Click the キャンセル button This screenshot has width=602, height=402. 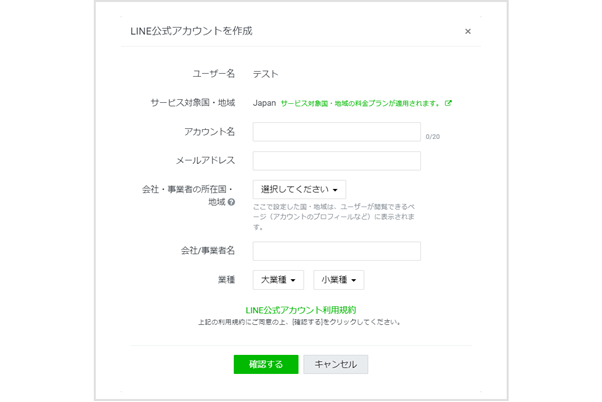pyautogui.click(x=336, y=364)
